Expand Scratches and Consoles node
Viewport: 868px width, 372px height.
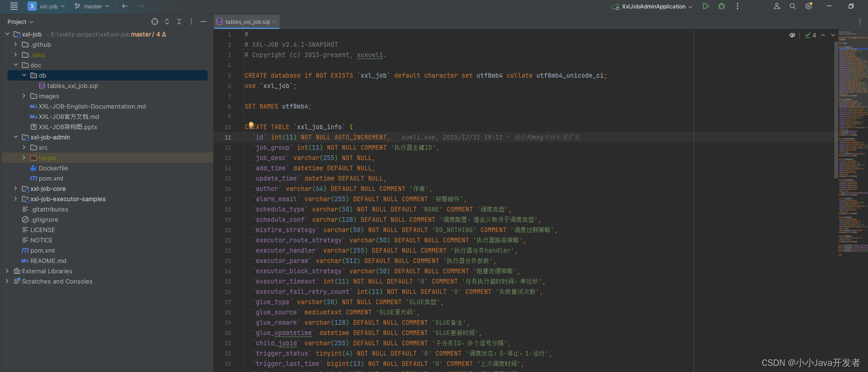pos(7,281)
